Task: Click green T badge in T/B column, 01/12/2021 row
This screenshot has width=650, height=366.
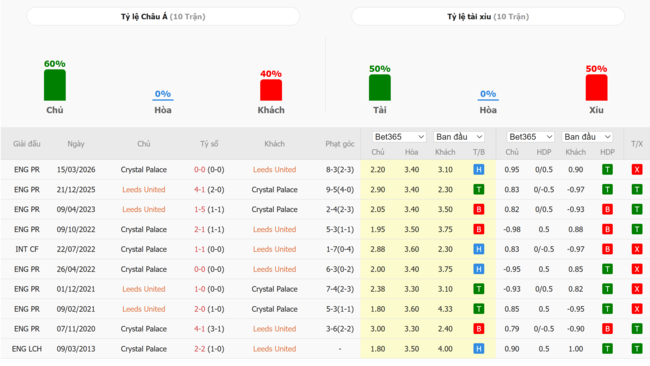Action: tap(478, 289)
